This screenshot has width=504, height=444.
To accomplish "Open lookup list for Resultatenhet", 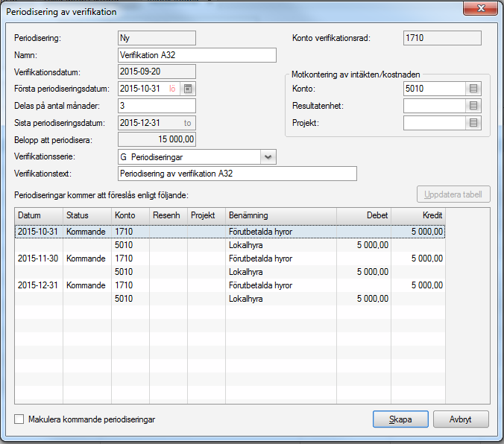I will coord(473,106).
